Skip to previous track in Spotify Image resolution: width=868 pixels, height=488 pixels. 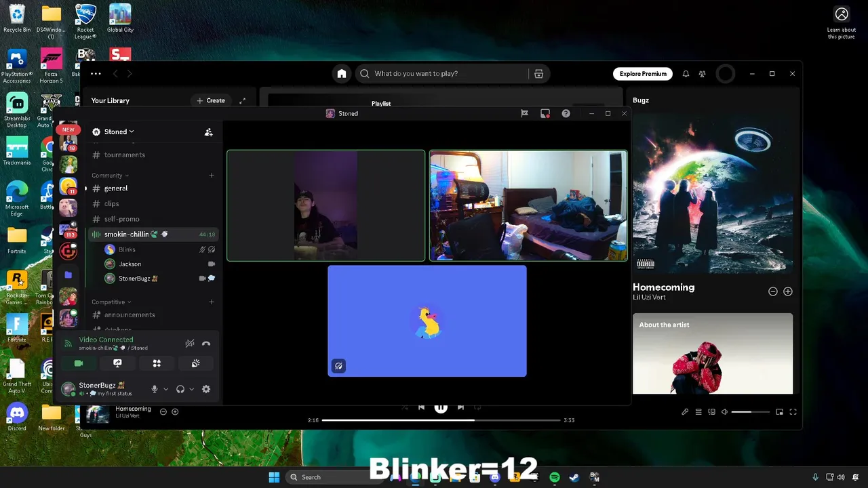(421, 407)
